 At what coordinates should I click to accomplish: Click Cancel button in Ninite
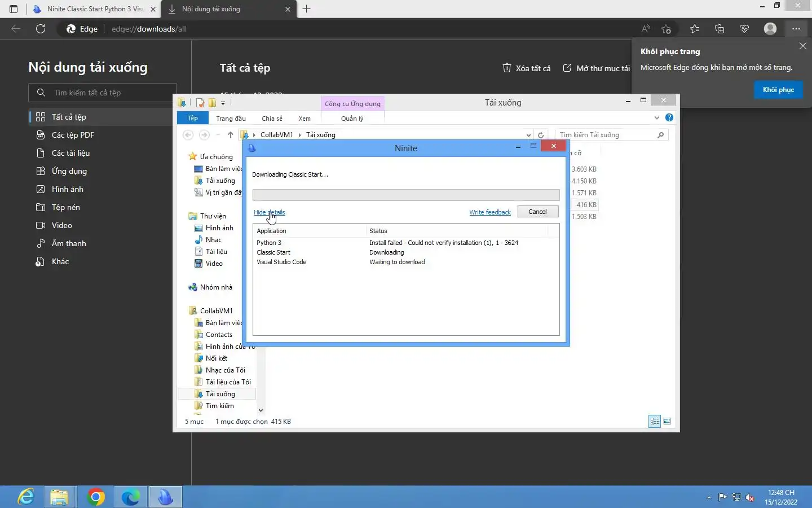(537, 212)
